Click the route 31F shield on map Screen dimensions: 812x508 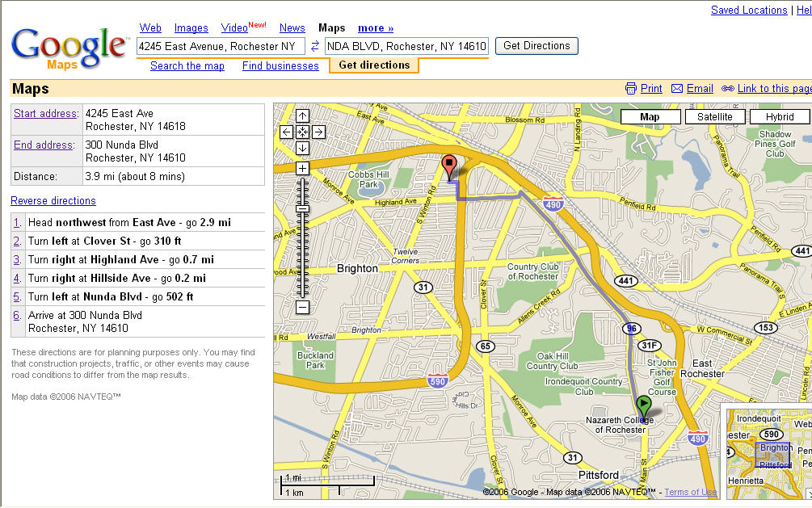(x=650, y=345)
